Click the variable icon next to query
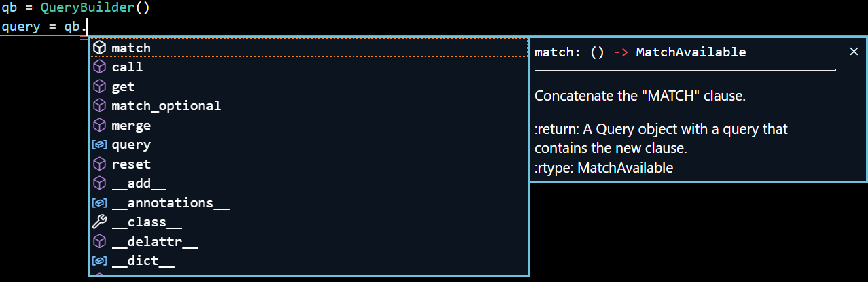Image resolution: width=868 pixels, height=282 pixels. pyautogui.click(x=100, y=145)
